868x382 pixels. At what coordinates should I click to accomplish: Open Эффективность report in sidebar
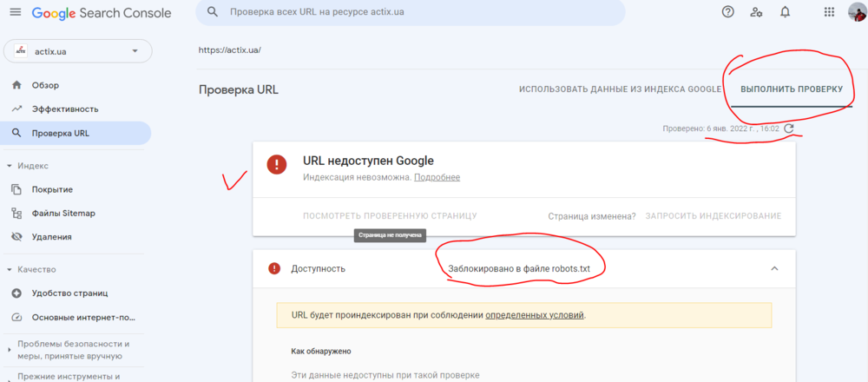point(65,109)
